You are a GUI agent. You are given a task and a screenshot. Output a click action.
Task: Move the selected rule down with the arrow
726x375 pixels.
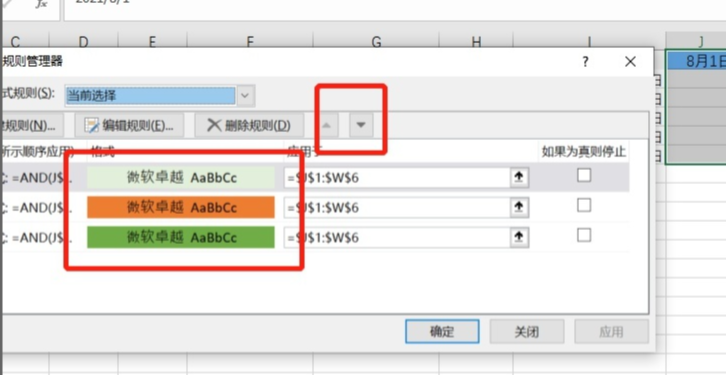361,125
